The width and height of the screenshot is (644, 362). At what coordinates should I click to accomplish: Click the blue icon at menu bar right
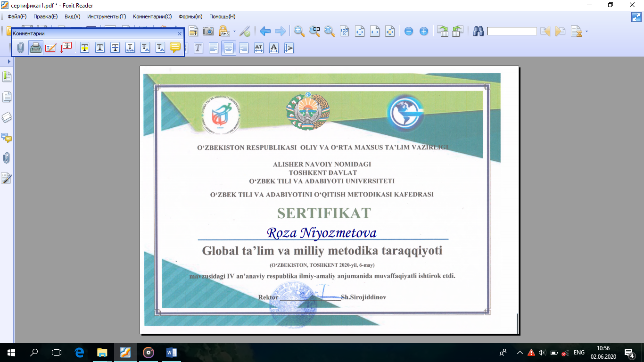tap(636, 16)
